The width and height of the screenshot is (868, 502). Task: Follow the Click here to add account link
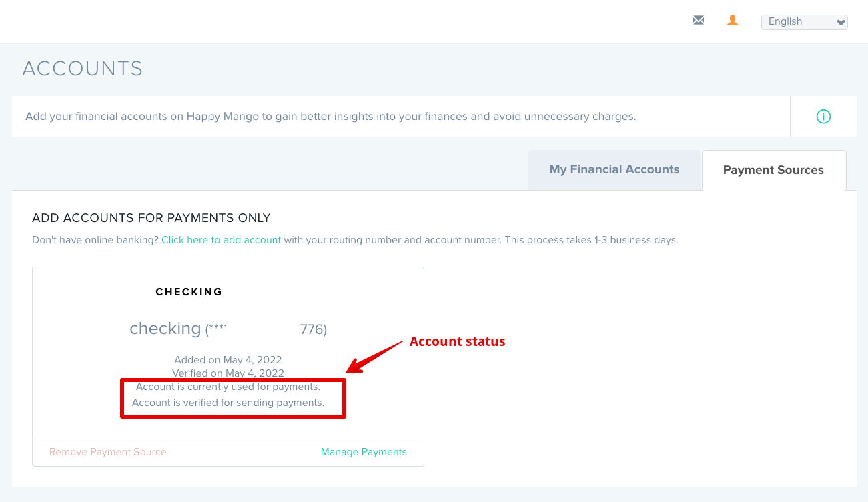pos(222,240)
